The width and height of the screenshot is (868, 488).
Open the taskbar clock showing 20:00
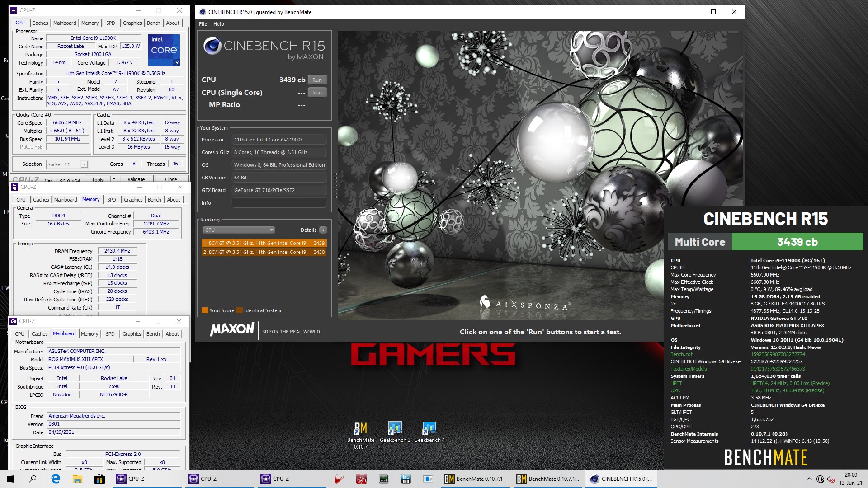(x=850, y=479)
